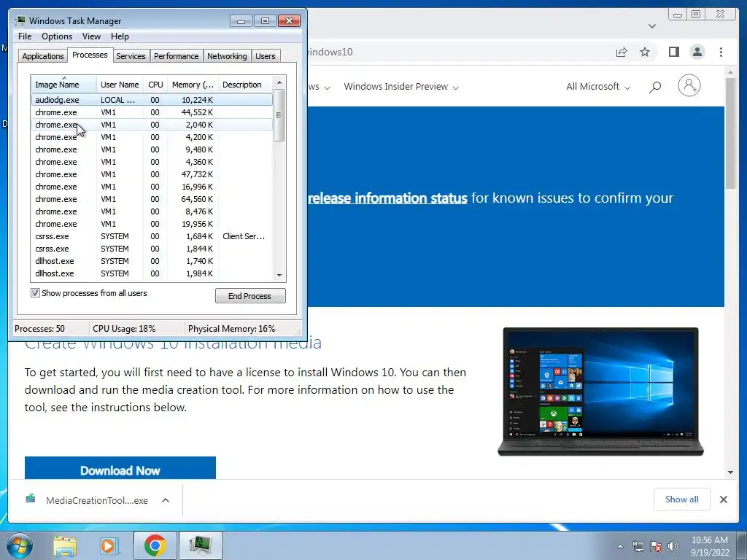
Task: Select the csrss.exe row with 1,684 K
Action: pyautogui.click(x=152, y=236)
